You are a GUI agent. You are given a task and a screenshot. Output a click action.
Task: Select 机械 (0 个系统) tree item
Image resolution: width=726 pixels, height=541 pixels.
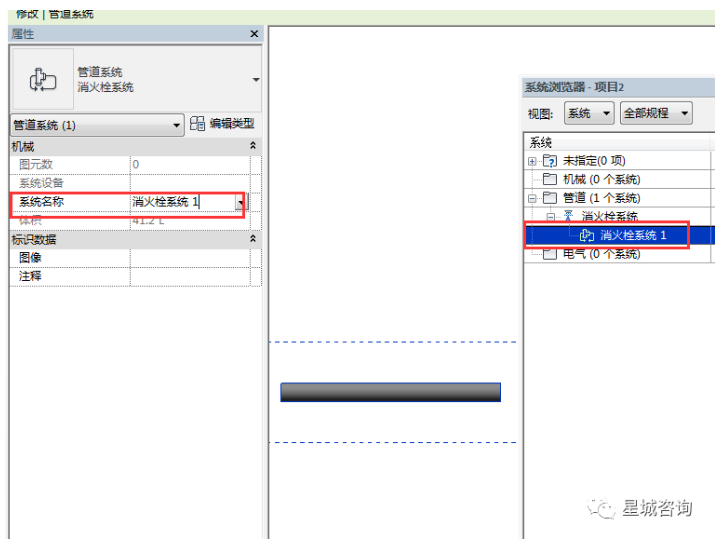pos(601,179)
